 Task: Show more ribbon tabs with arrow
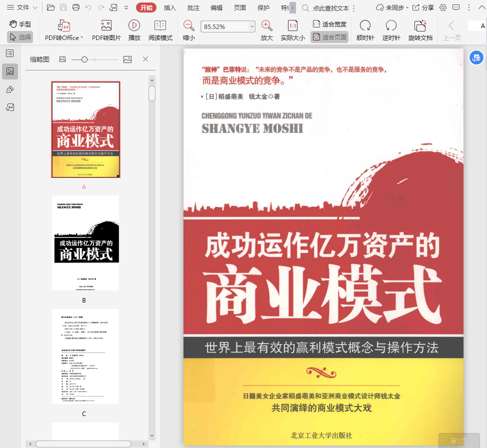pyautogui.click(x=292, y=8)
